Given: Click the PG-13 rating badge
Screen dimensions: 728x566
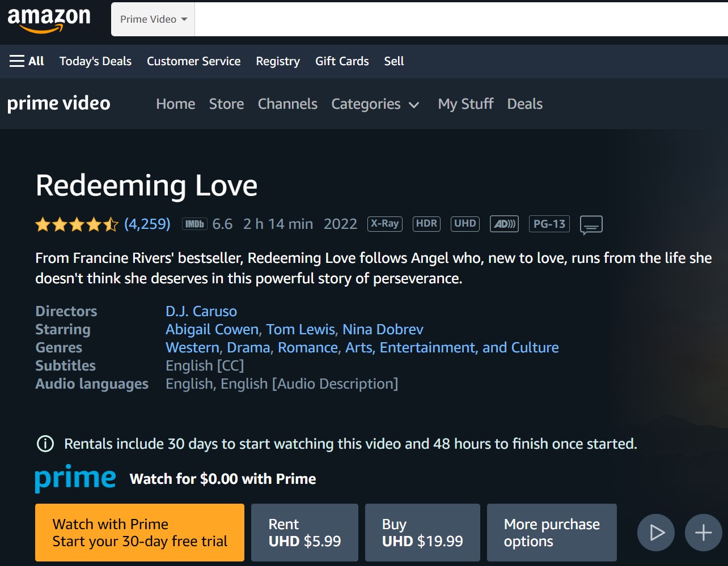Looking at the screenshot, I should (x=549, y=224).
